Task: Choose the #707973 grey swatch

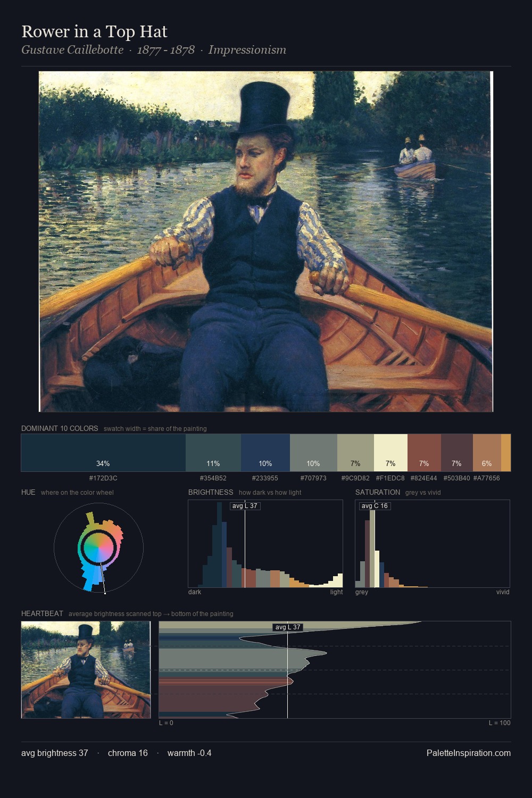Action: [313, 453]
